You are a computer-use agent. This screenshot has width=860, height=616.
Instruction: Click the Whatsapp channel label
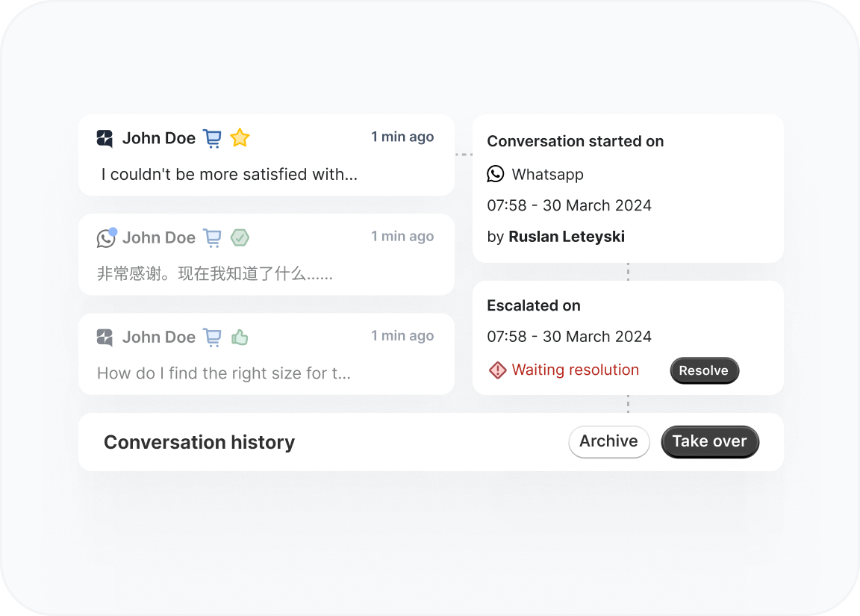[x=548, y=175]
